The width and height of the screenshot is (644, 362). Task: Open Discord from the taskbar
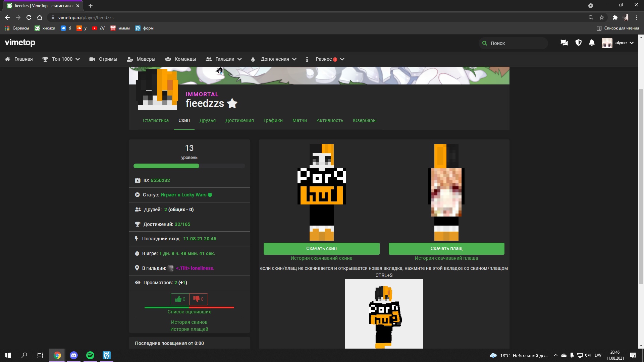click(74, 355)
